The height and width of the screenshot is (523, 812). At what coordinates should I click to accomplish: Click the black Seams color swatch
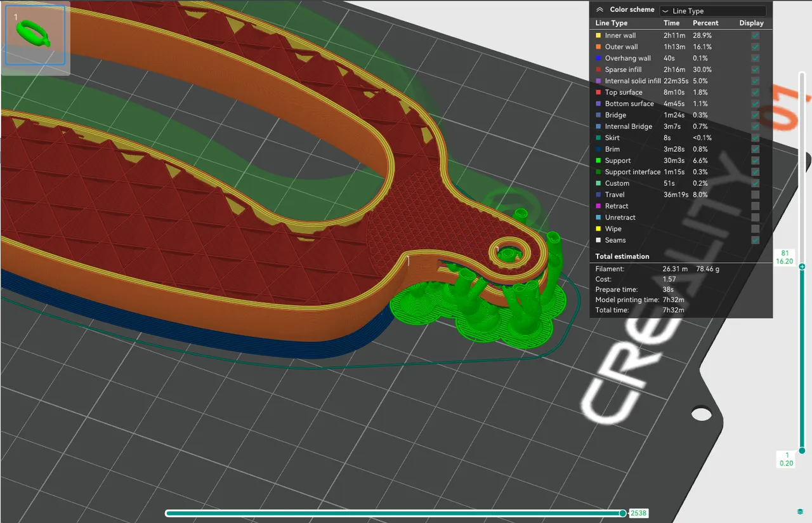598,240
